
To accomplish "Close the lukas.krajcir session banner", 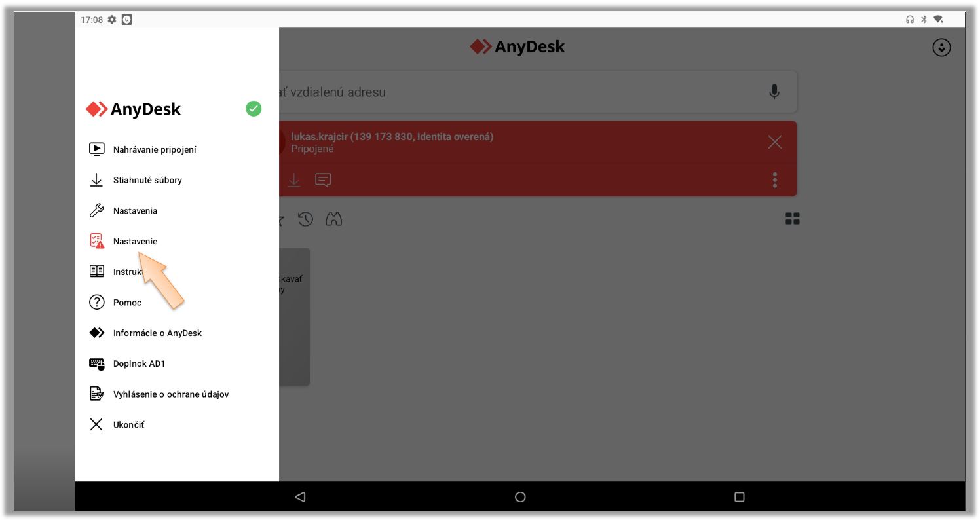I will [x=775, y=142].
